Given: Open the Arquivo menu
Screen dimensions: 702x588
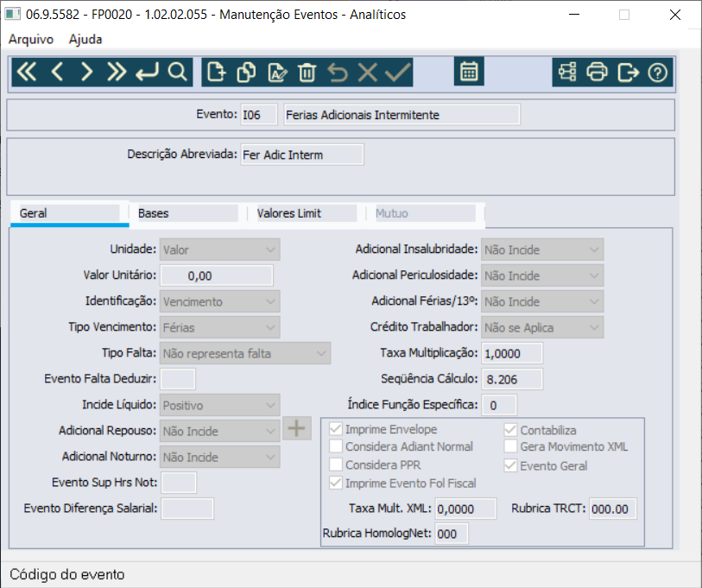Looking at the screenshot, I should 31,40.
